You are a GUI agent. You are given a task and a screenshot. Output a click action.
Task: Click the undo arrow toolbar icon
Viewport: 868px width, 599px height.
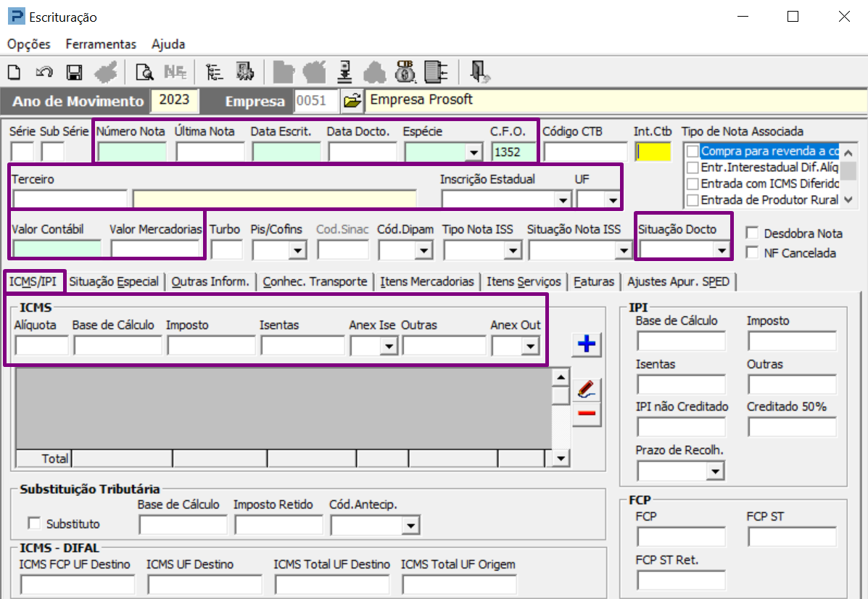(44, 72)
